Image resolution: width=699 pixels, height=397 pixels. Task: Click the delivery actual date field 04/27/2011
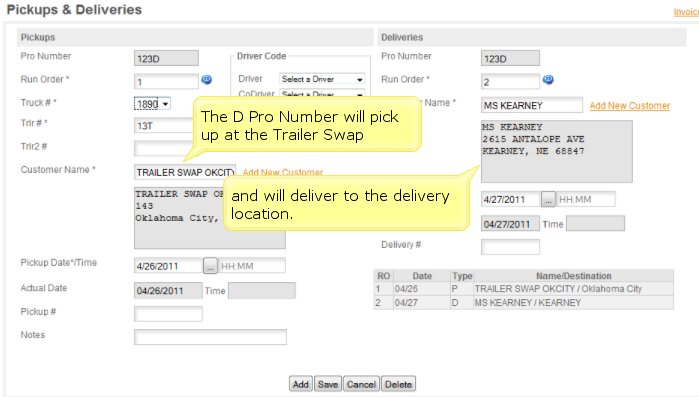click(510, 224)
